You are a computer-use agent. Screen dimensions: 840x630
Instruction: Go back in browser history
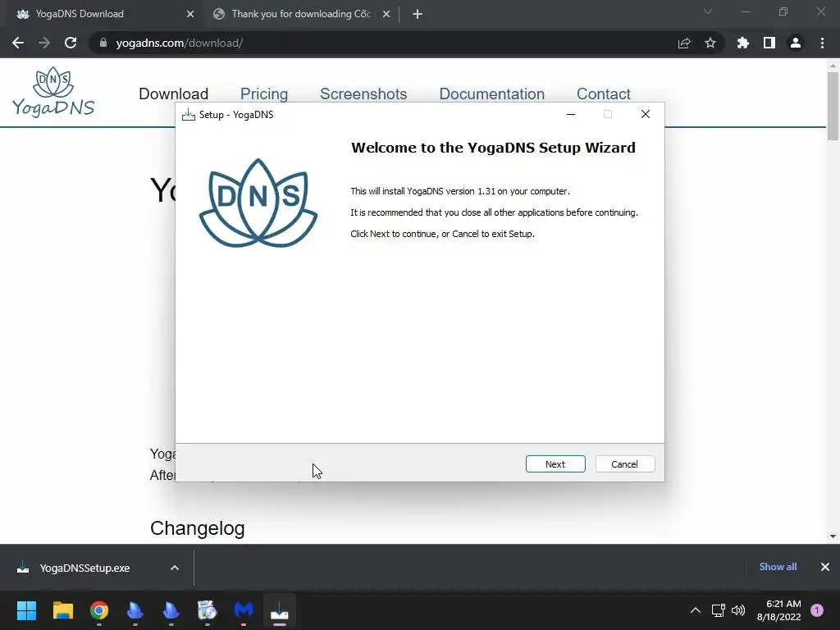click(x=18, y=43)
